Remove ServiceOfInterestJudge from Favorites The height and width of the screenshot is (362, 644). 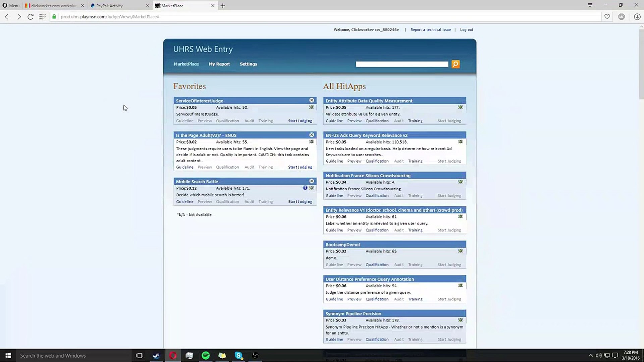pyautogui.click(x=311, y=100)
